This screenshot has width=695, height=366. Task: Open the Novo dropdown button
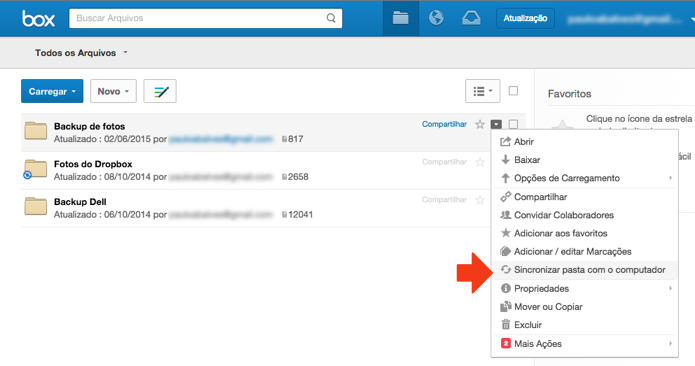(x=113, y=91)
